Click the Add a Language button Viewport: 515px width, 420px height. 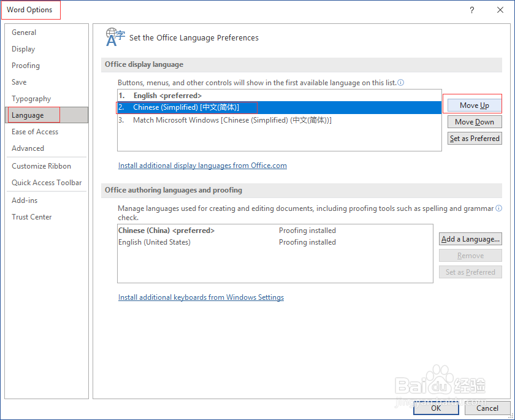coord(470,239)
